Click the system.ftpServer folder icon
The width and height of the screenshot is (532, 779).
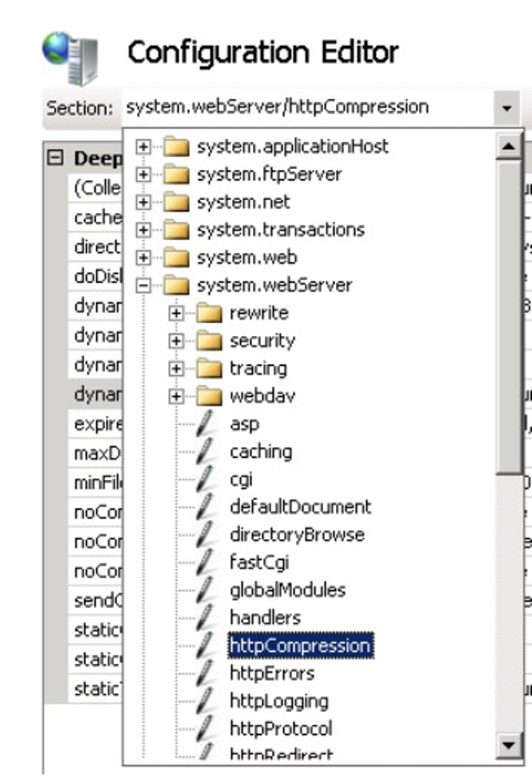(x=176, y=175)
